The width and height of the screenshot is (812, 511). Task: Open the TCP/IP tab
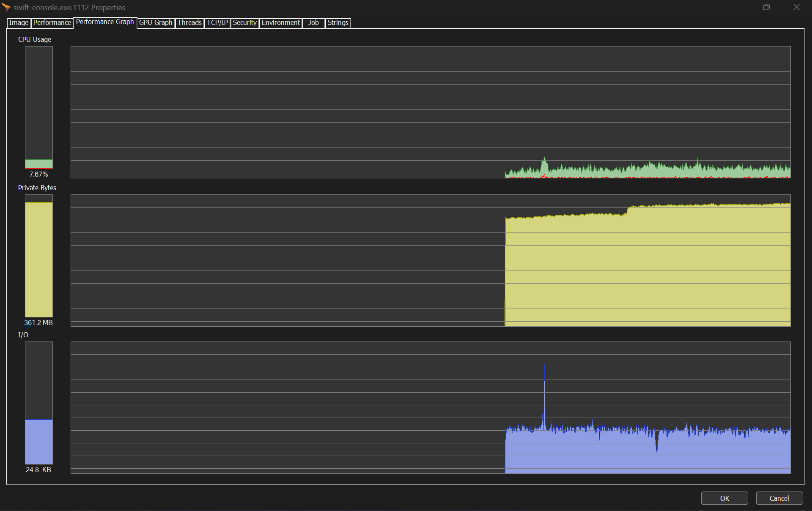(x=217, y=23)
